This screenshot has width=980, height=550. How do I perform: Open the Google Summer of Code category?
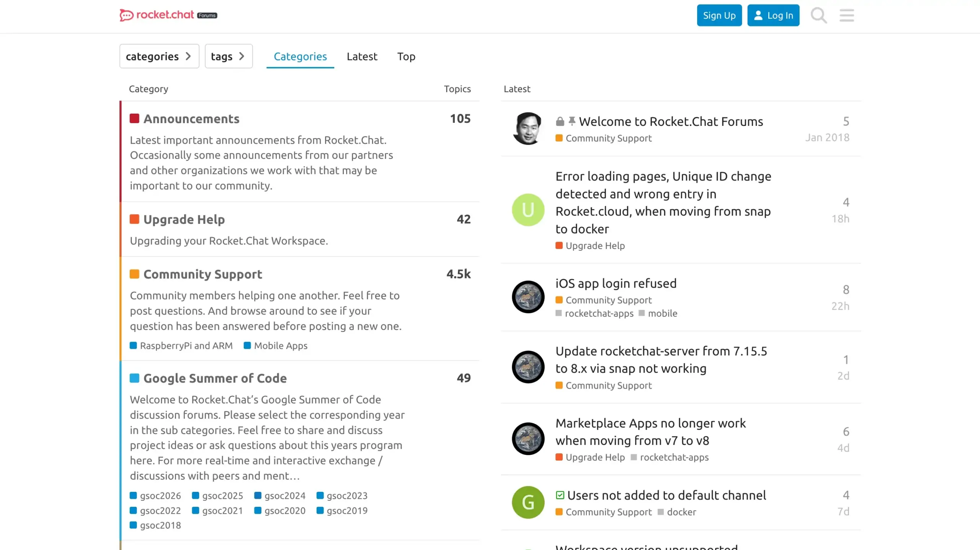(x=215, y=378)
